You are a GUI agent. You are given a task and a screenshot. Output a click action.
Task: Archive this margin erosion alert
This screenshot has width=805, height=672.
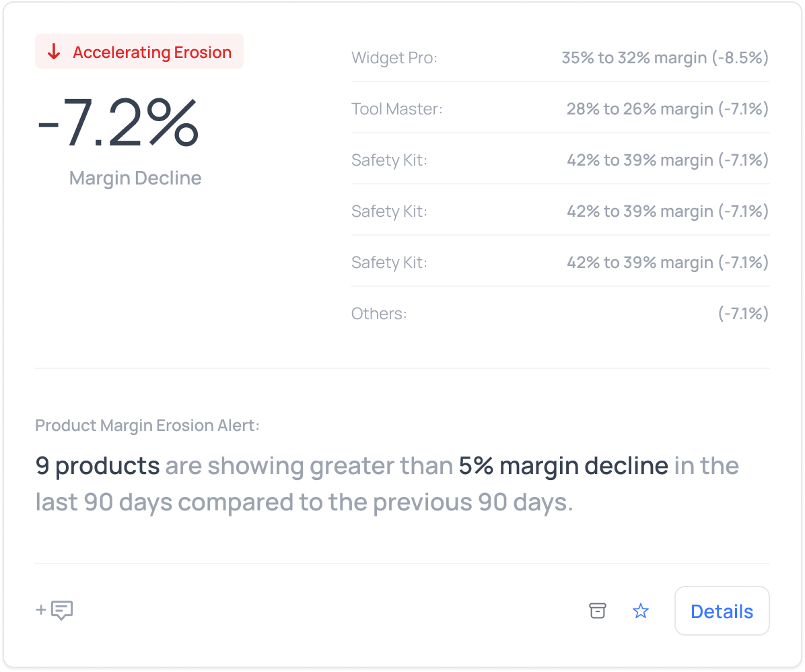[x=598, y=611]
